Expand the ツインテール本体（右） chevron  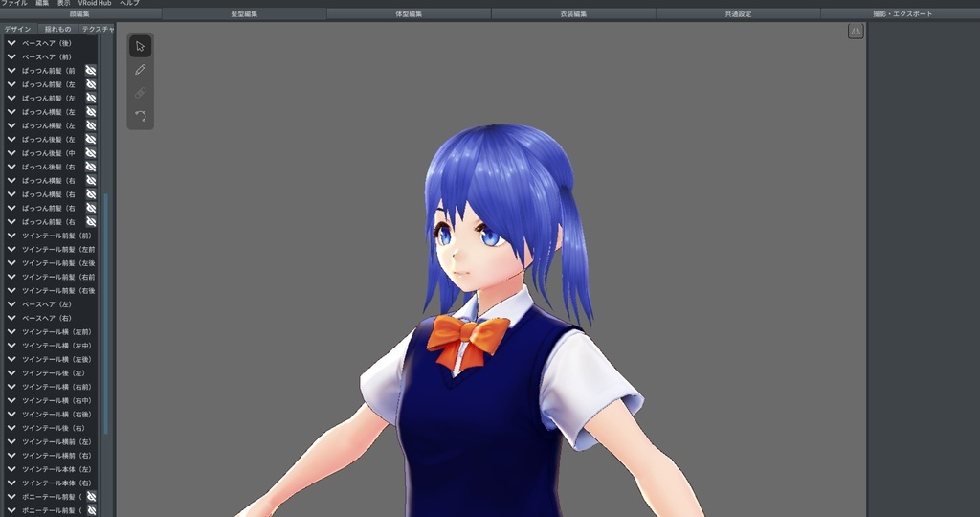pyautogui.click(x=11, y=483)
